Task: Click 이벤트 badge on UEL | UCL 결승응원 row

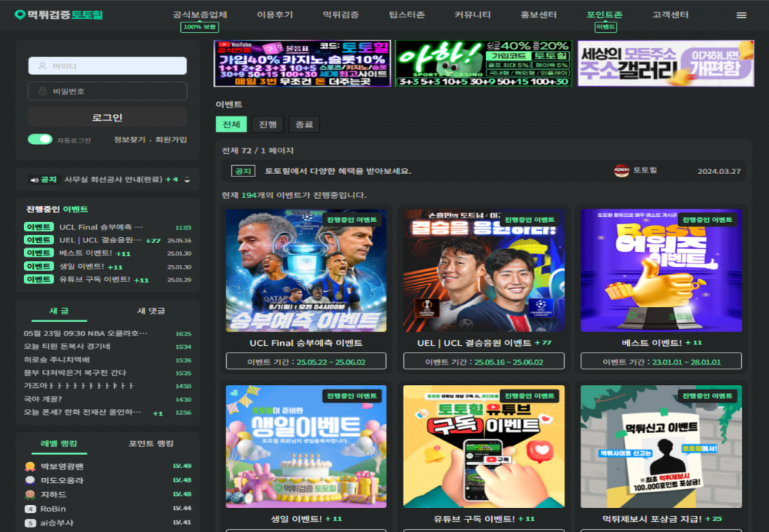Action: [39, 240]
